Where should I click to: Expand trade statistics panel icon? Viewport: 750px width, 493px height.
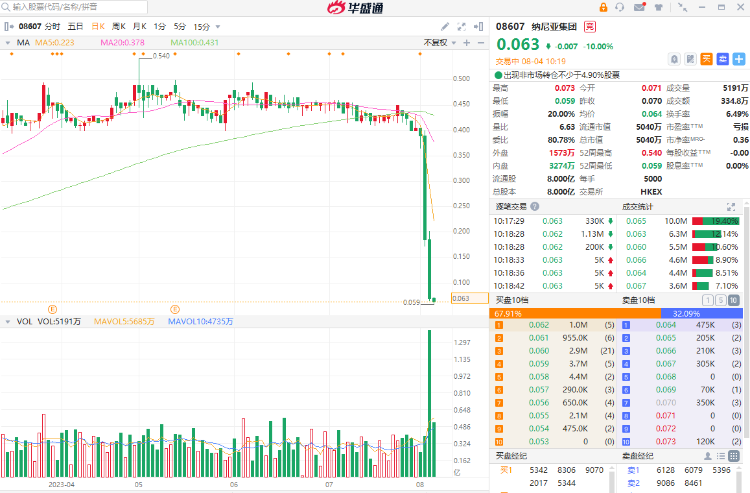click(x=731, y=207)
